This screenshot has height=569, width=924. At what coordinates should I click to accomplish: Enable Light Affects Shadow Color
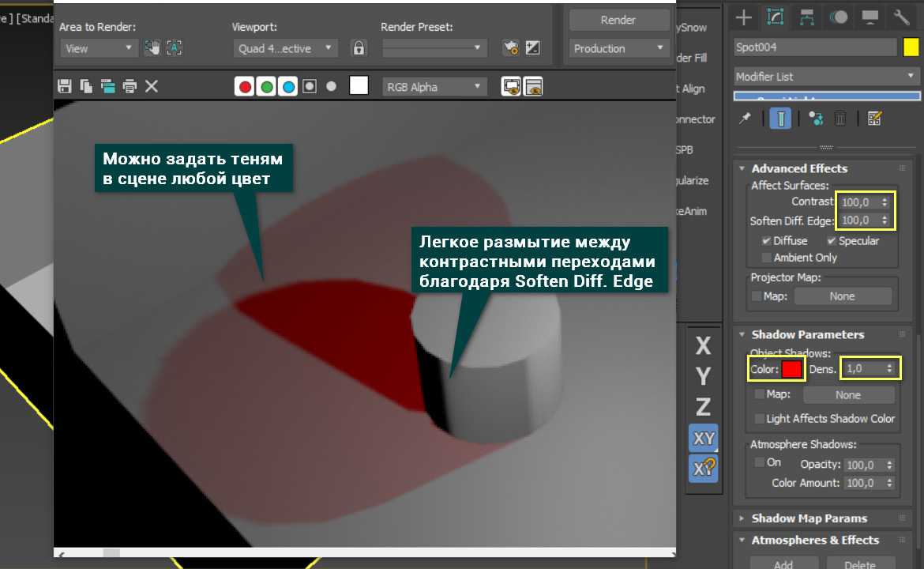760,419
